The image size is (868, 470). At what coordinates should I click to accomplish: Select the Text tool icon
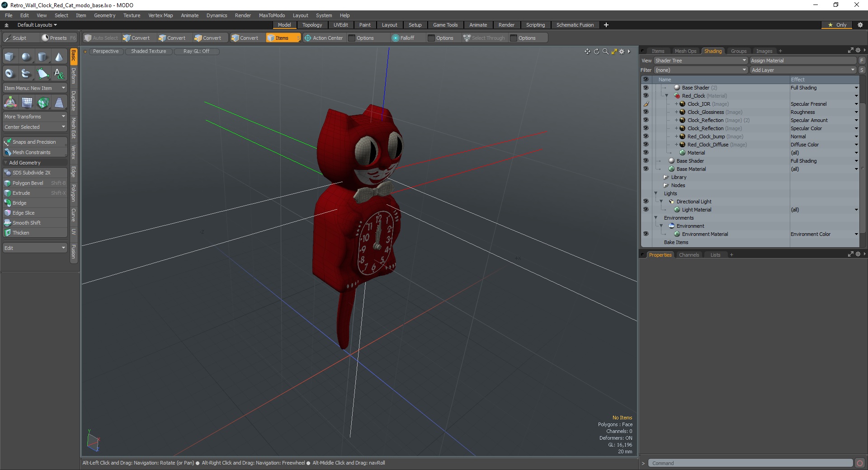click(x=59, y=73)
